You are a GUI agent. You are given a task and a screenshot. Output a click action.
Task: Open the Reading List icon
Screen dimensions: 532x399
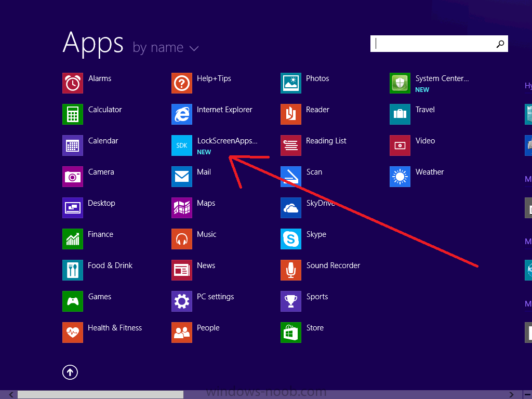coord(291,145)
